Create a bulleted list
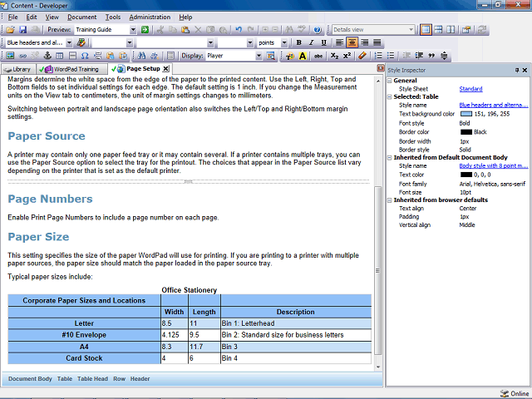The height and width of the screenshot is (399, 532). (x=391, y=56)
